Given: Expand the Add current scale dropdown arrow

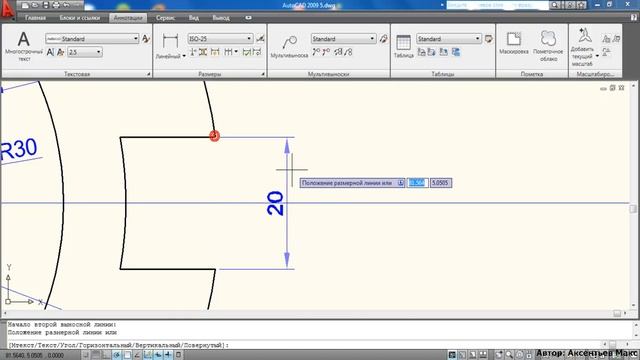Looking at the screenshot, I should 597,56.
